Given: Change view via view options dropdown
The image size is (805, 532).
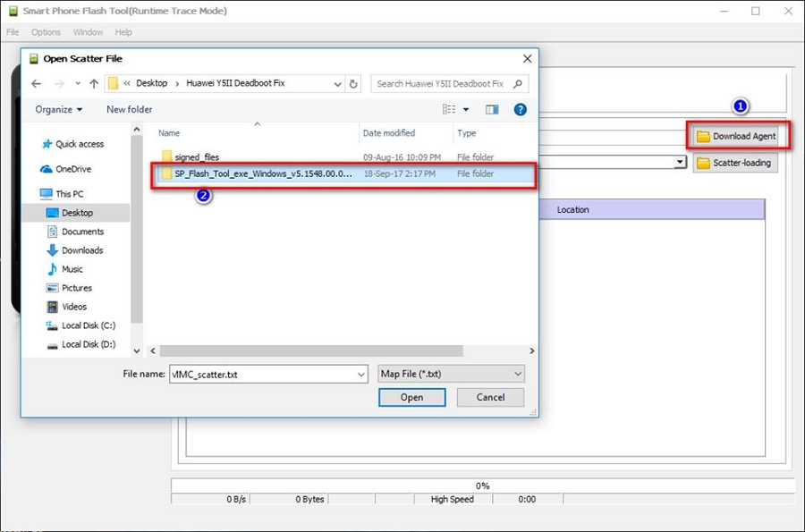Looking at the screenshot, I should click(x=466, y=109).
